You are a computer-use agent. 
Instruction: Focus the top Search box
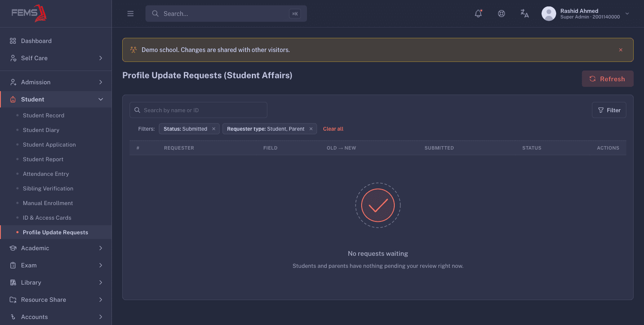click(226, 14)
